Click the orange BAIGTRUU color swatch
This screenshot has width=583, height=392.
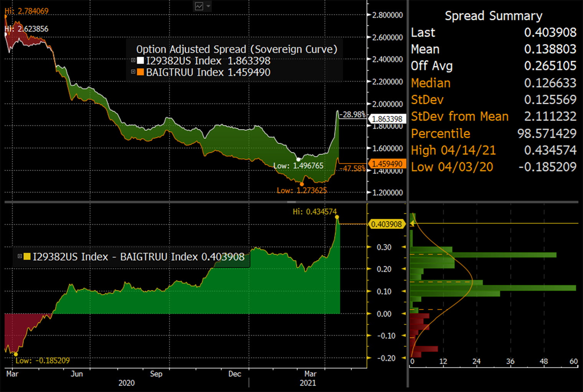[140, 72]
